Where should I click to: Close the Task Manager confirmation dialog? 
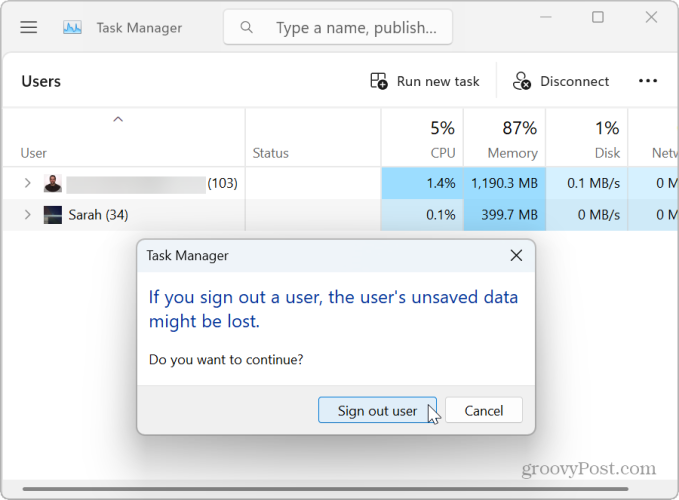516,255
